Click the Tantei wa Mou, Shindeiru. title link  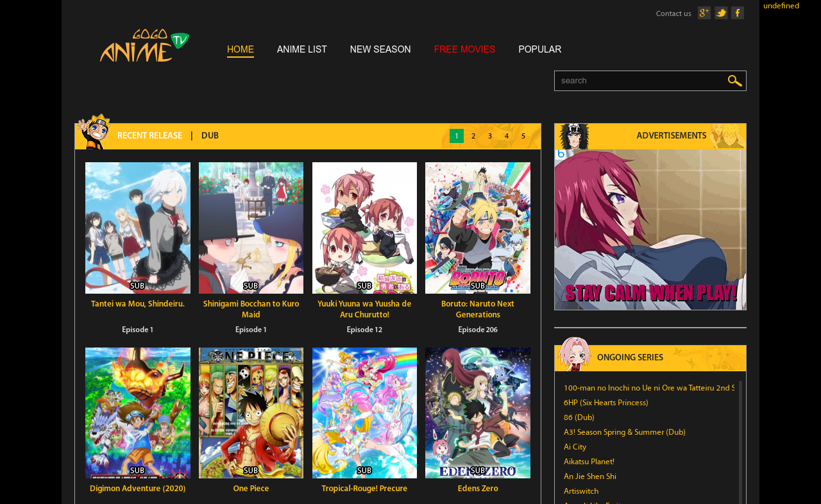138,304
